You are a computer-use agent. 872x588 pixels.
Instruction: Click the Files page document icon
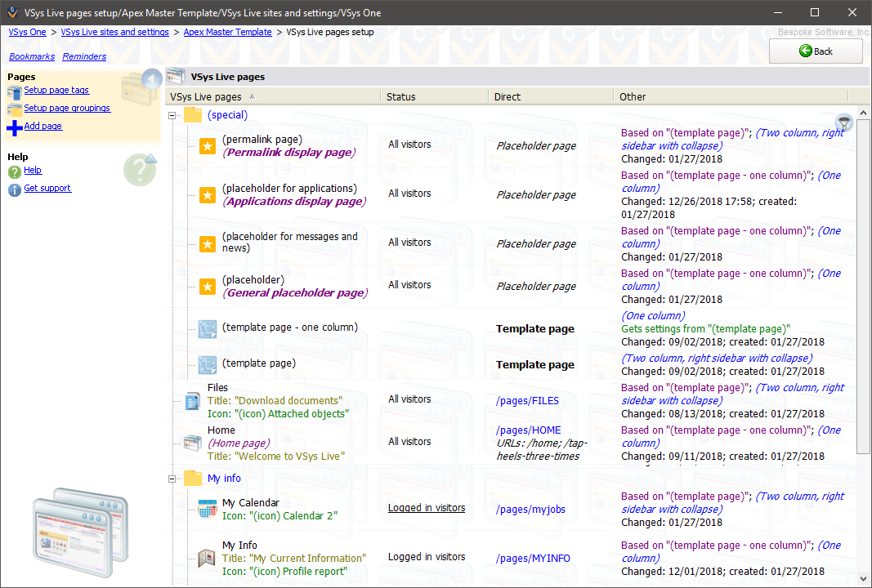[192, 400]
